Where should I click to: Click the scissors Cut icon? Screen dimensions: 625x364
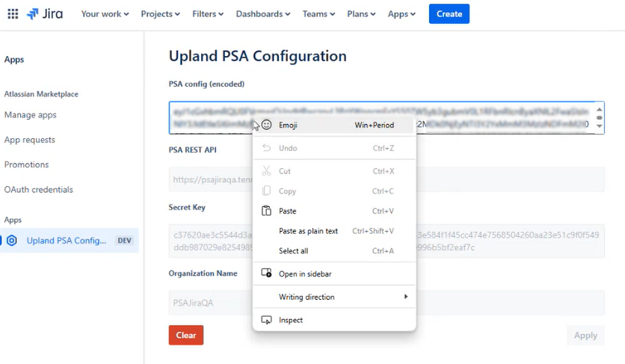(266, 171)
